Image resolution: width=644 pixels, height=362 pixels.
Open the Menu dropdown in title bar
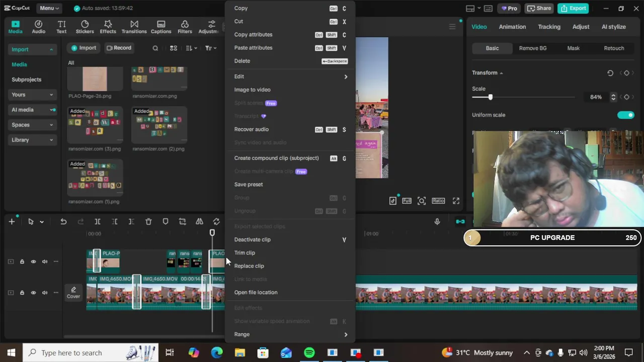point(49,8)
